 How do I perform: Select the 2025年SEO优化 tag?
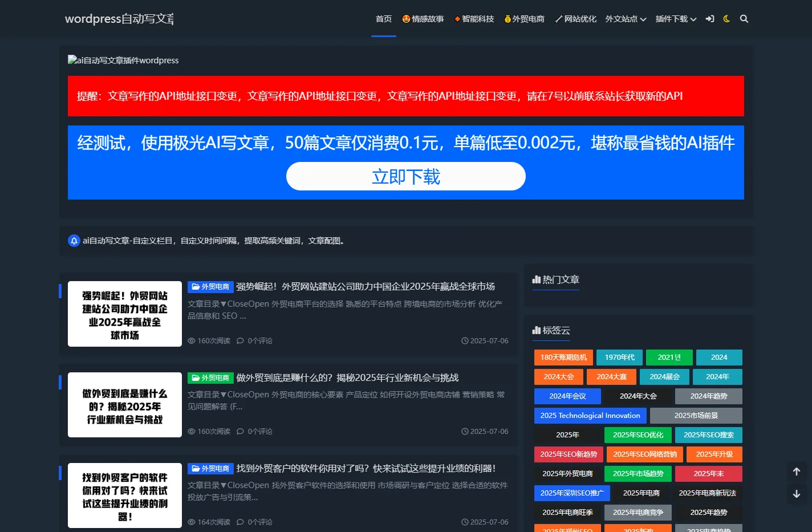[638, 435]
